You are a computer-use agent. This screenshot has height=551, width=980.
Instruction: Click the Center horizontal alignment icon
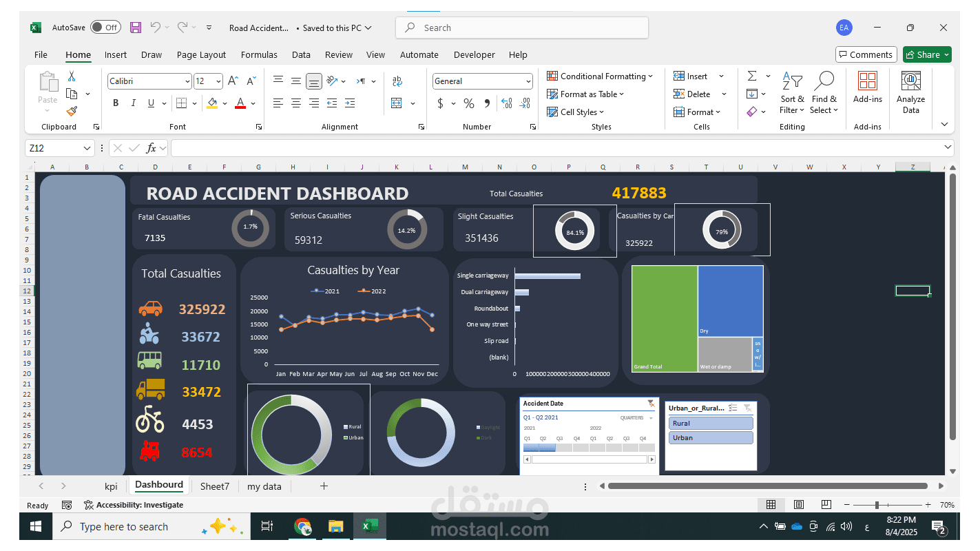point(296,103)
